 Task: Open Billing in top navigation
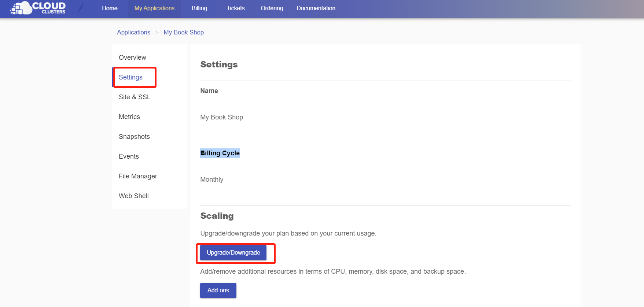tap(199, 8)
